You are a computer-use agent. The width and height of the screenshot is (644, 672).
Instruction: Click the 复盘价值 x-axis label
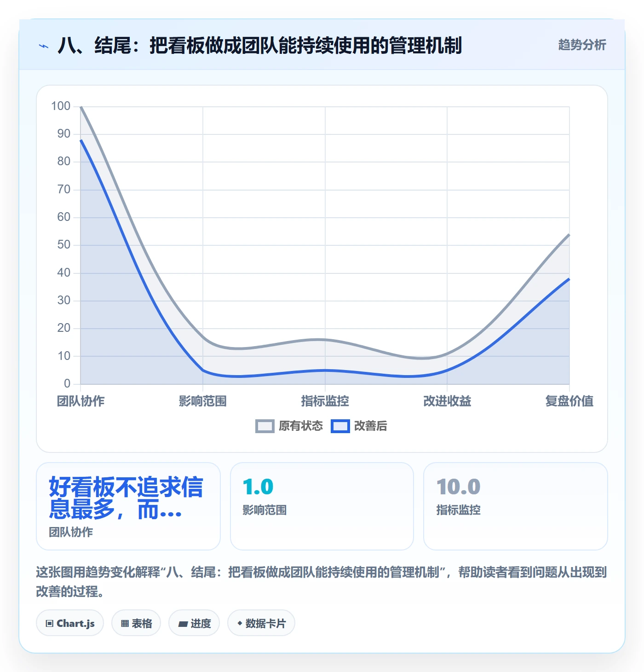click(569, 401)
